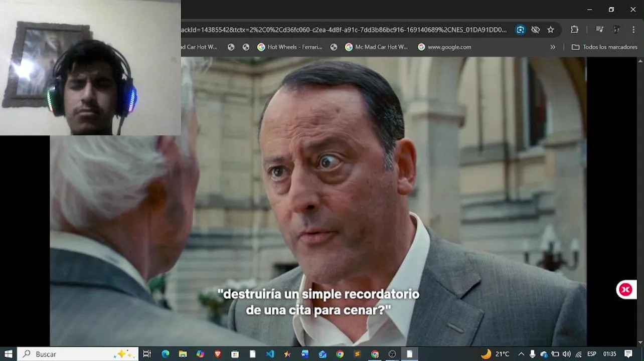
Task: Click the globe bookmark left of Hot Wheels bookmark
Action: pyautogui.click(x=246, y=47)
